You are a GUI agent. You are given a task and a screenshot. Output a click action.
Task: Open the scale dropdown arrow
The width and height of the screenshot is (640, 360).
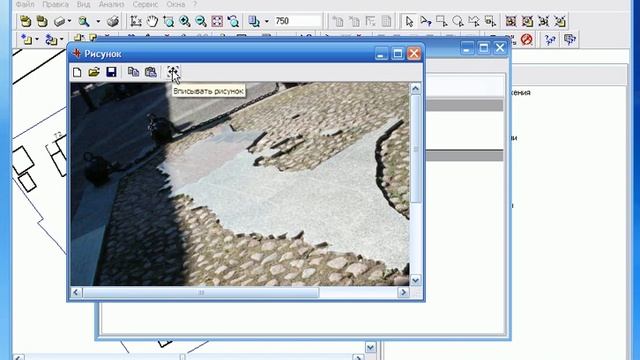coord(267,21)
